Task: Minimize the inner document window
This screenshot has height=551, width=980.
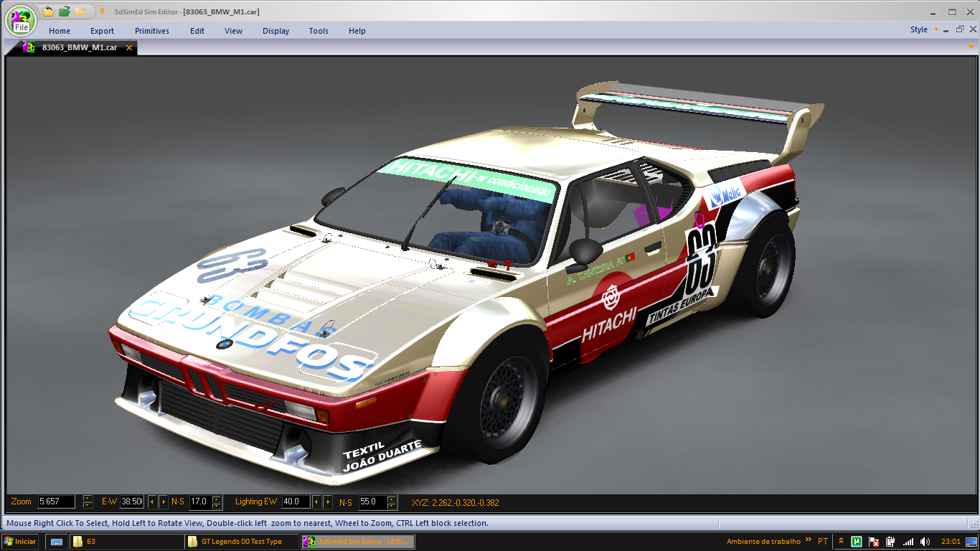Action: [947, 30]
